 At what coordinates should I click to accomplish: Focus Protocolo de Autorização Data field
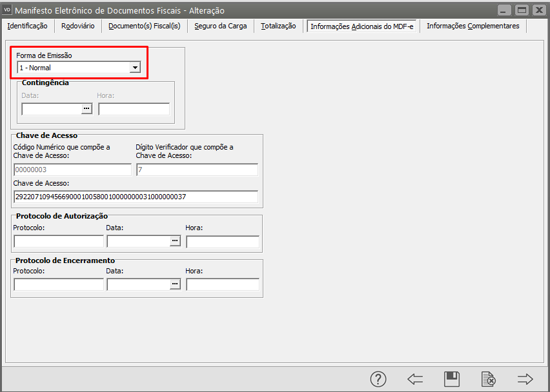[x=139, y=241]
